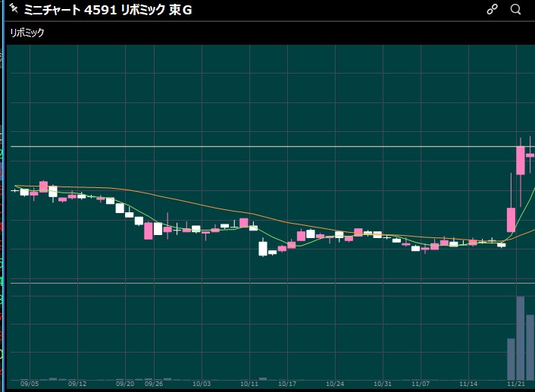Click the 10/03 date axis label
The height and width of the screenshot is (392, 535).
(202, 384)
